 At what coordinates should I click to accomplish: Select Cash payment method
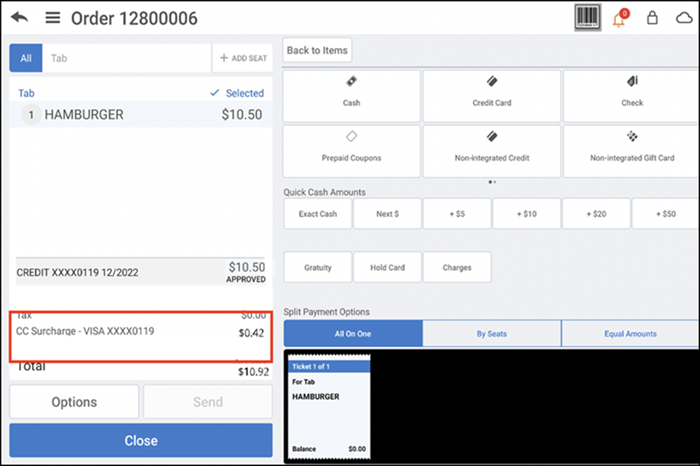(351, 95)
